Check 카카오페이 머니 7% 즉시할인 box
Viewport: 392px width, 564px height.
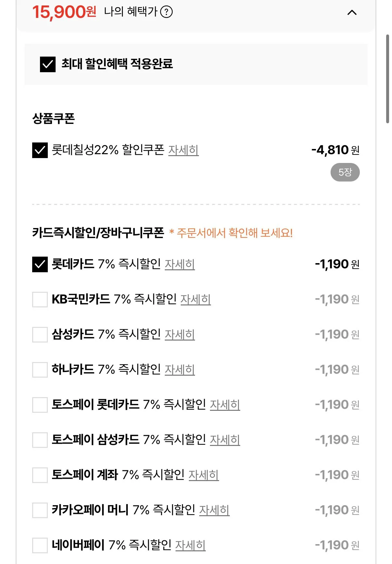[40, 510]
